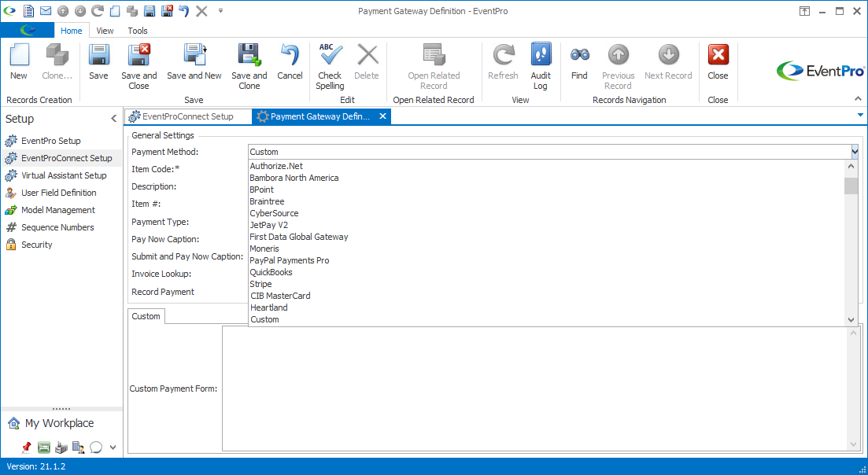
Task: Run Check Spelling from the ribbon
Action: [330, 67]
